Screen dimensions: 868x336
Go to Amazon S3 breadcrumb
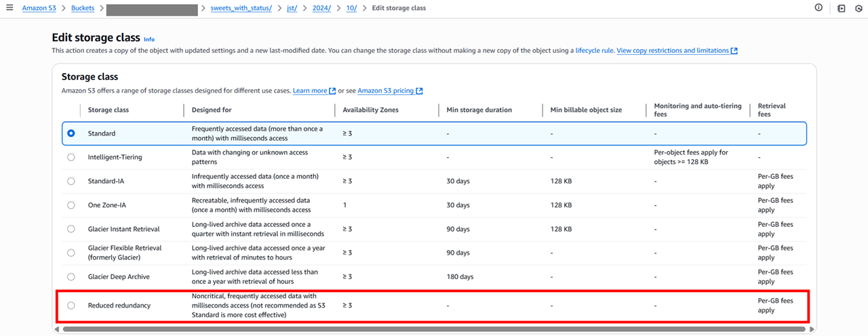pos(39,8)
